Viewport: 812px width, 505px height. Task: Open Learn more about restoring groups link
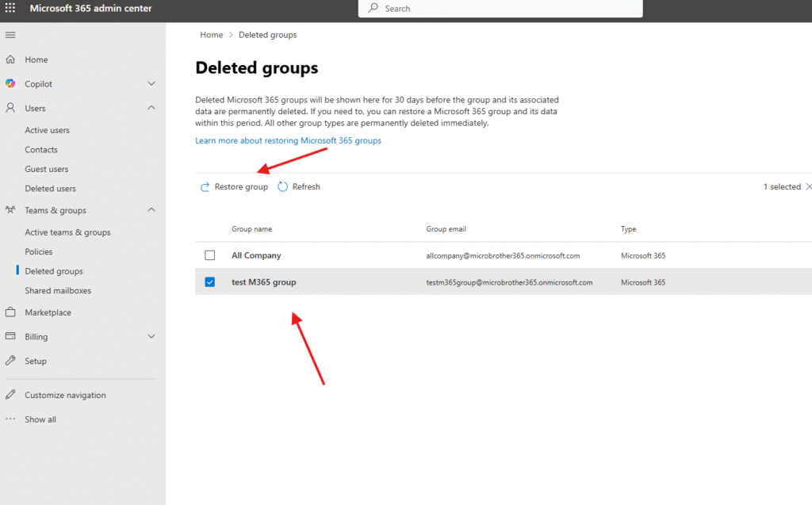288,140
